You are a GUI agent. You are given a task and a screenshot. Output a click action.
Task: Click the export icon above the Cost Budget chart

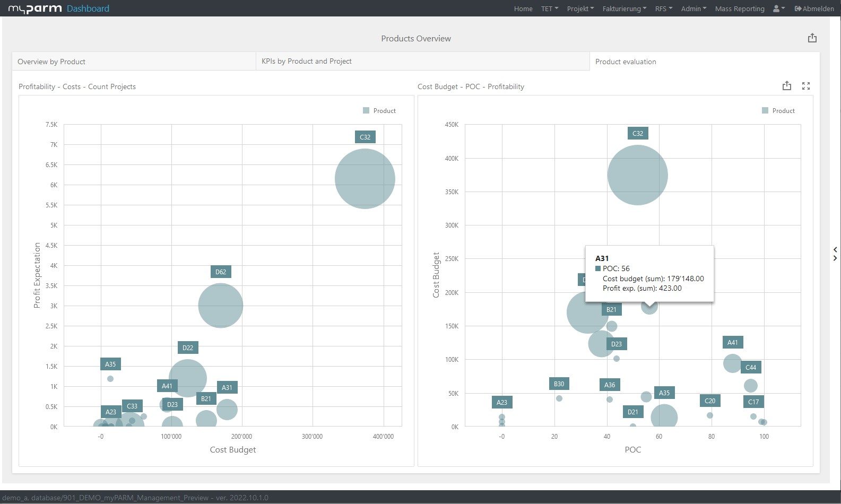point(786,86)
